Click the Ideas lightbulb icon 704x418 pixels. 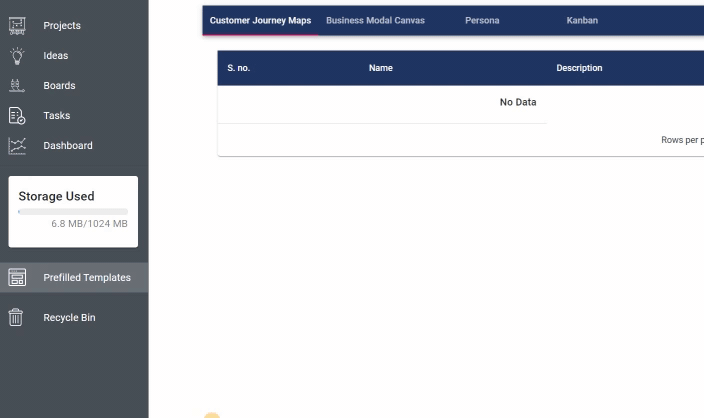[17, 56]
